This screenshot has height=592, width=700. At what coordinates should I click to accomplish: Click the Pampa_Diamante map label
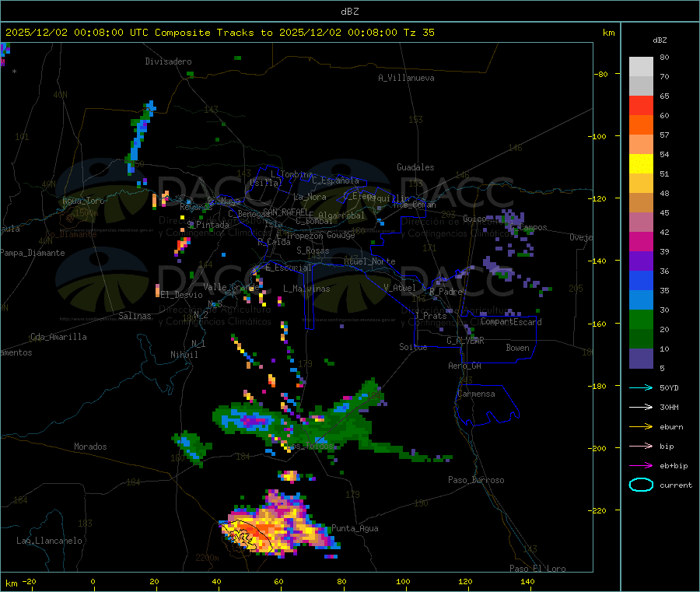[32, 253]
